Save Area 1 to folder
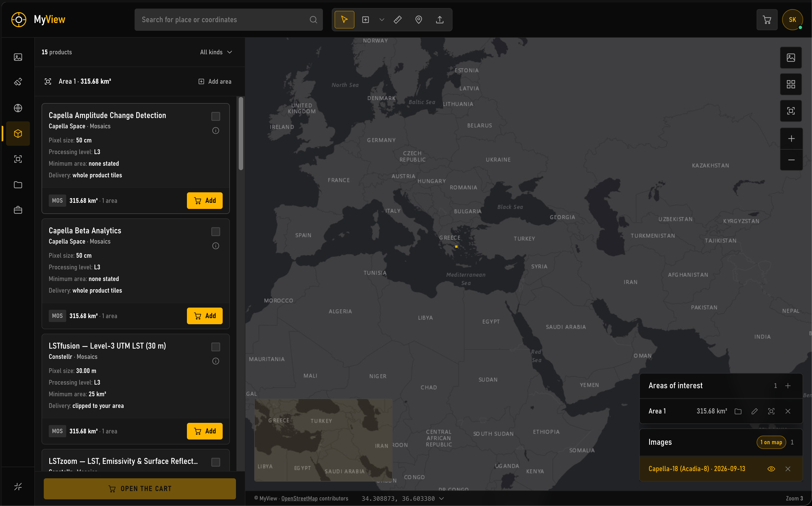 pyautogui.click(x=738, y=411)
